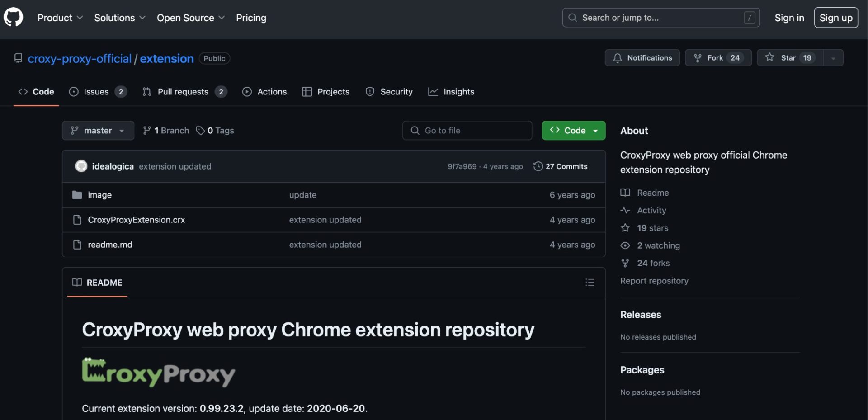Switch to the Code tab
This screenshot has width=868, height=420.
pyautogui.click(x=36, y=92)
